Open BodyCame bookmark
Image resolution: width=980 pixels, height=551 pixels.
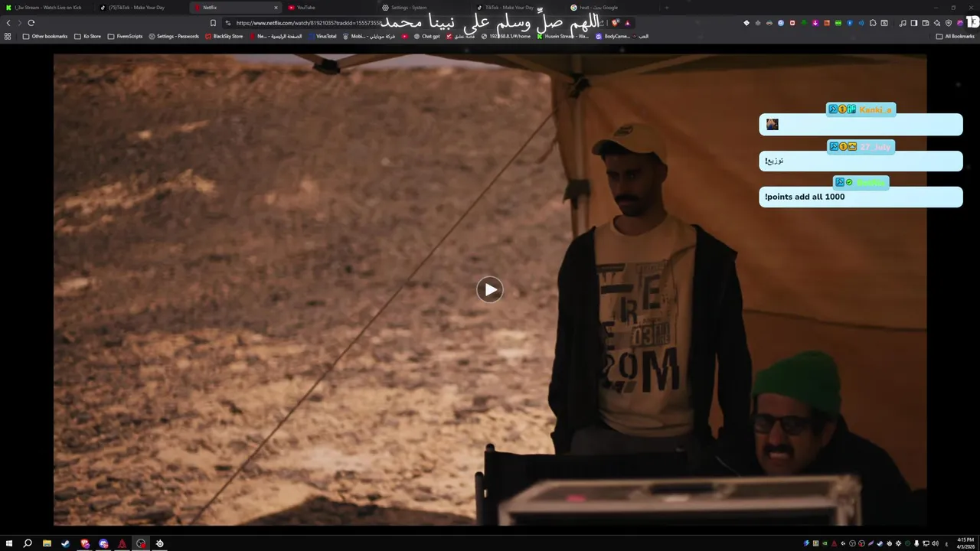tap(612, 36)
